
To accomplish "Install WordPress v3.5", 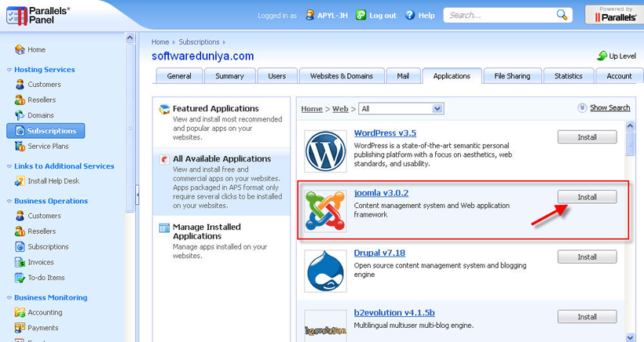I will (x=587, y=137).
